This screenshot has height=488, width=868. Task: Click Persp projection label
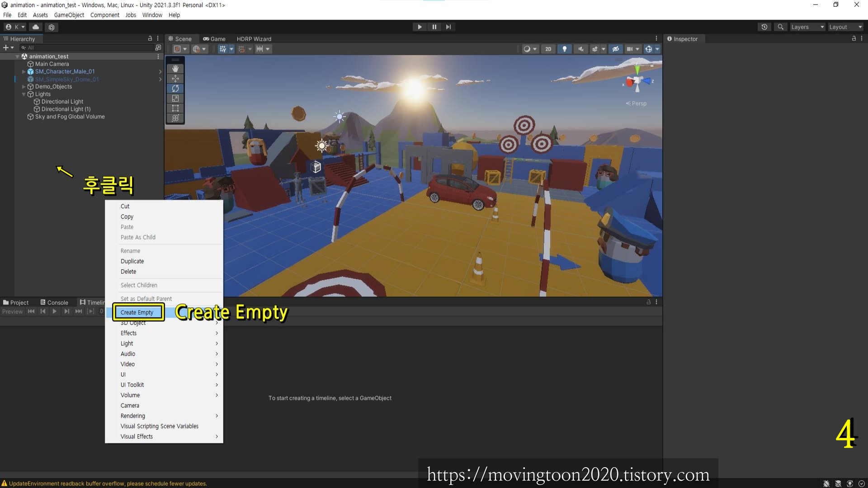coord(637,103)
